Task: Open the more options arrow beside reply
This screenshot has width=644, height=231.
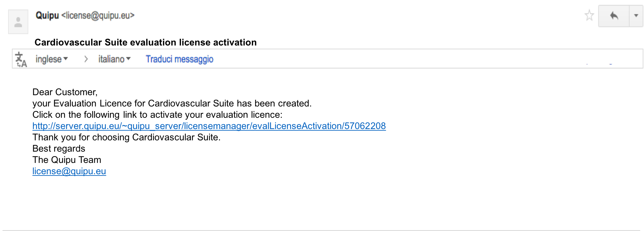Action: pos(636,15)
